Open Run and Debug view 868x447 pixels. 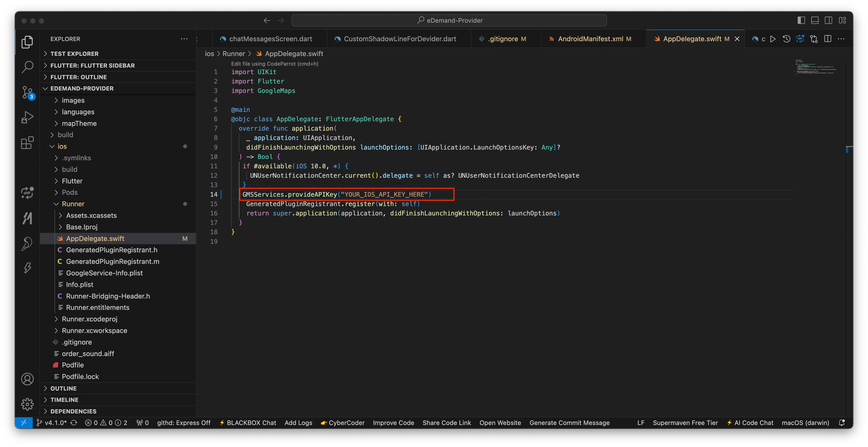click(27, 118)
